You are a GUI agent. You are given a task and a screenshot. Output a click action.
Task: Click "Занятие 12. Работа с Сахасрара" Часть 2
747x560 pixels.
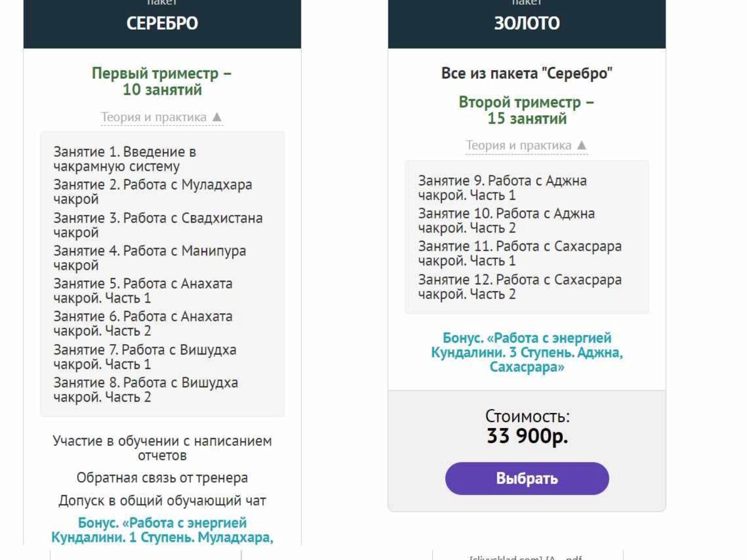click(x=520, y=286)
